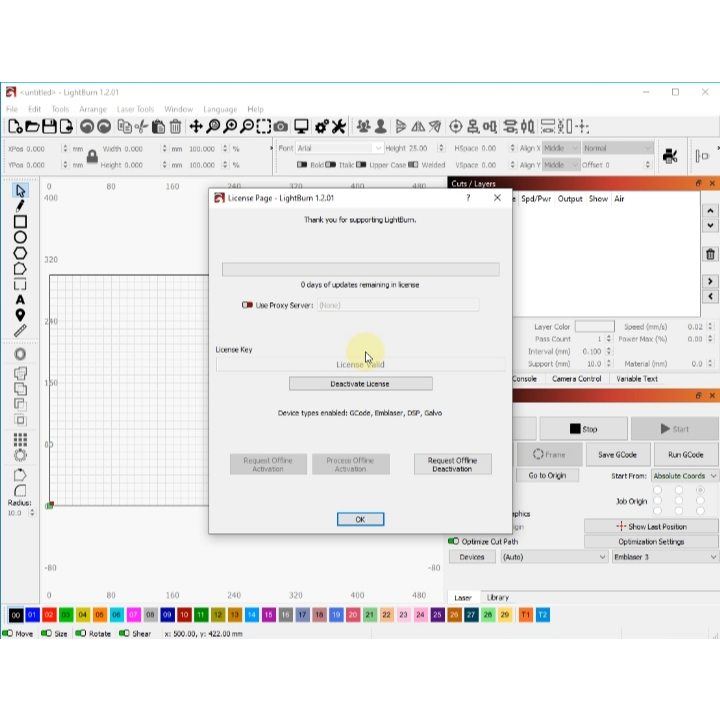Click the Redo arrow icon

(104, 126)
